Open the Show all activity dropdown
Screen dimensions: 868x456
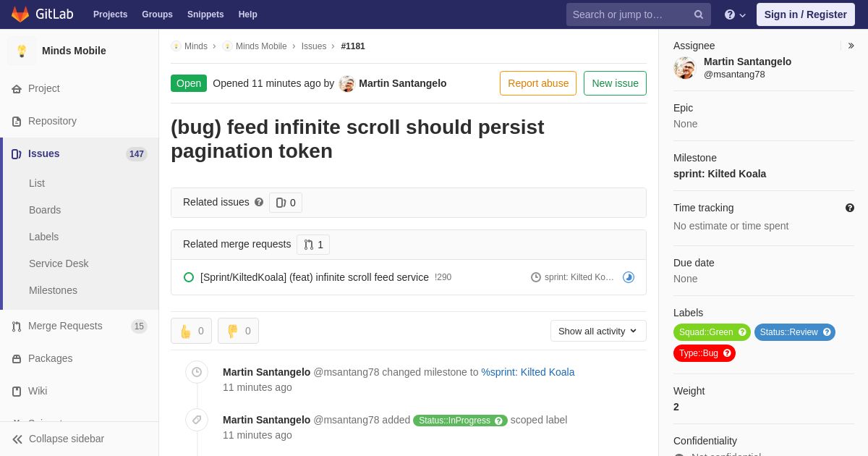(x=598, y=331)
